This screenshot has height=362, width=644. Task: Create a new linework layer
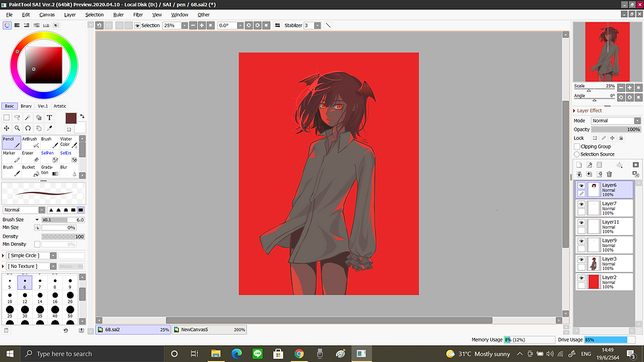coord(589,165)
